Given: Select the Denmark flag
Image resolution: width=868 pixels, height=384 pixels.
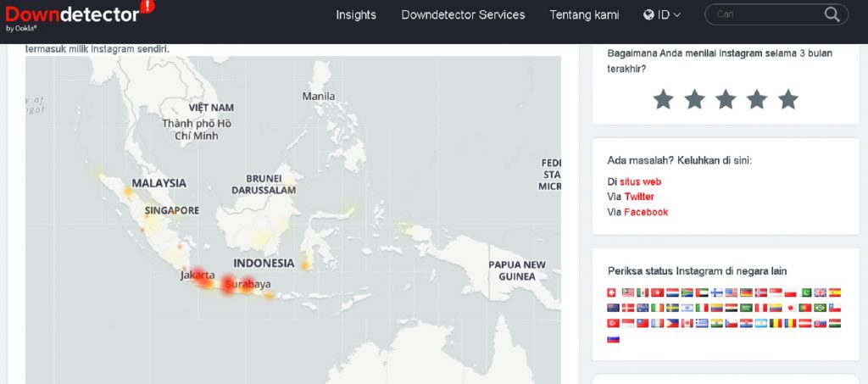Looking at the screenshot, I should [x=628, y=308].
